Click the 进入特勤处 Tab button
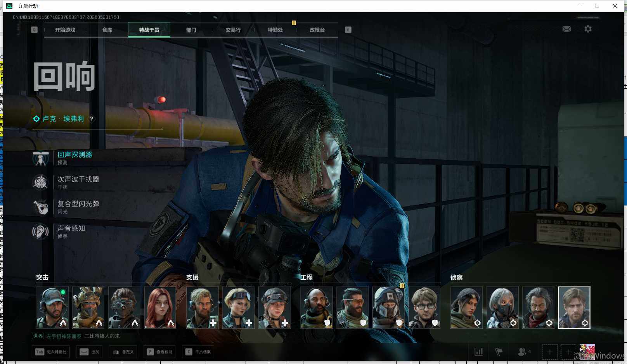 (51, 352)
